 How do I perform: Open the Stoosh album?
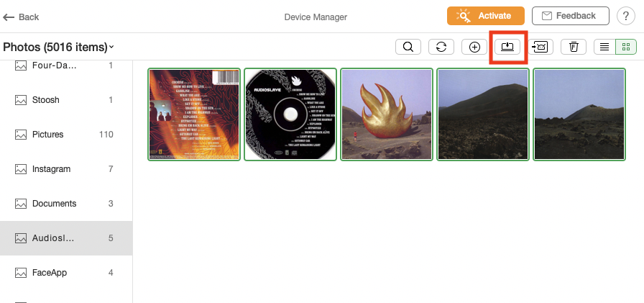pos(66,100)
